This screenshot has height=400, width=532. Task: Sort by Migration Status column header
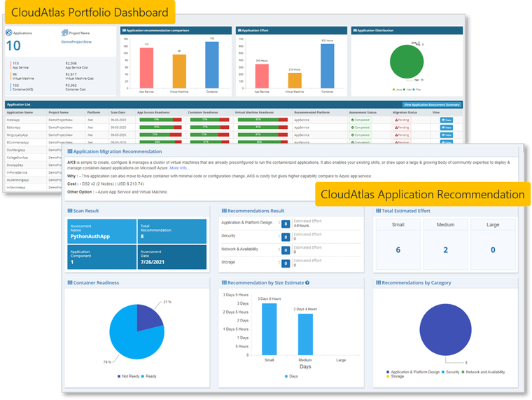pyautogui.click(x=405, y=112)
